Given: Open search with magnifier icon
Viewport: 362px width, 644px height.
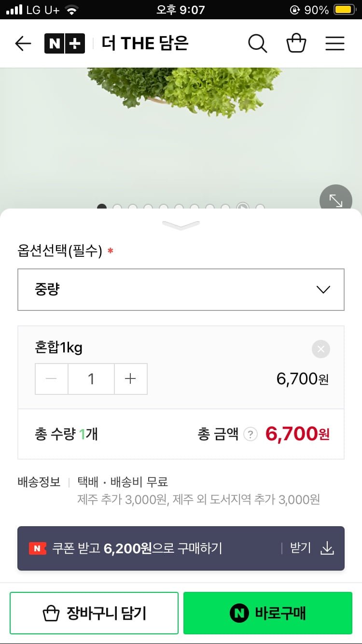Looking at the screenshot, I should point(257,43).
